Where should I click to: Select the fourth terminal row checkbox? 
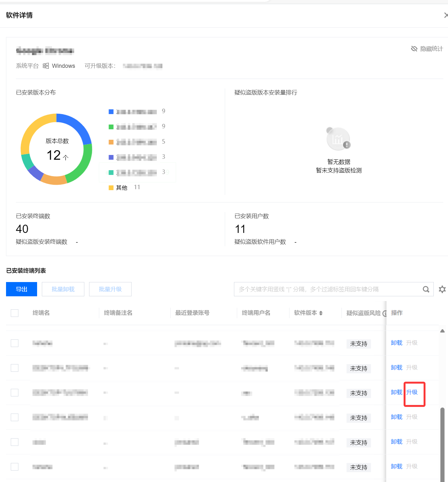coord(15,417)
